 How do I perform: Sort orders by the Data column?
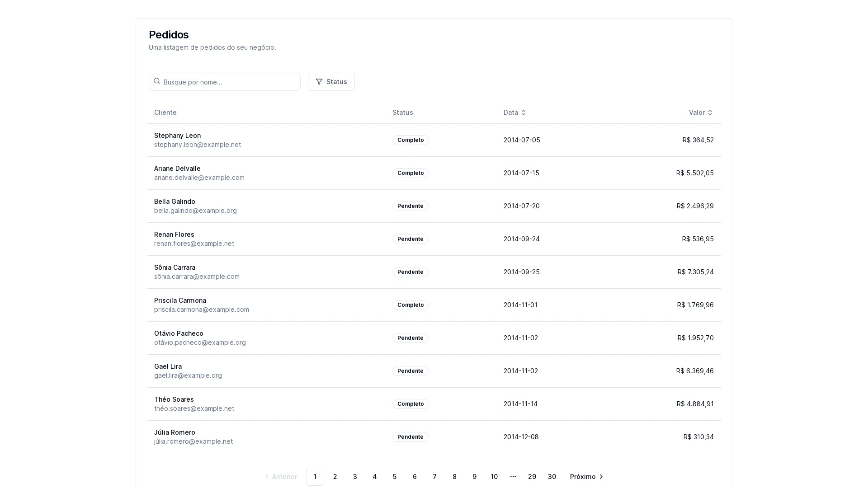click(514, 113)
